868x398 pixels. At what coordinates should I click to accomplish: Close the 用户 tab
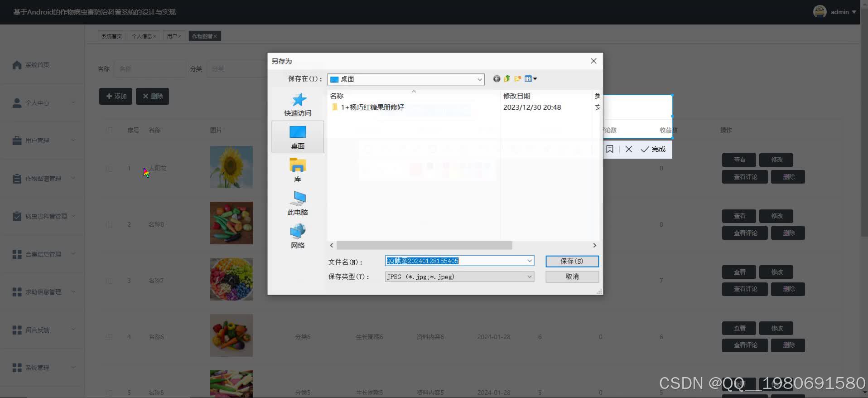179,36
